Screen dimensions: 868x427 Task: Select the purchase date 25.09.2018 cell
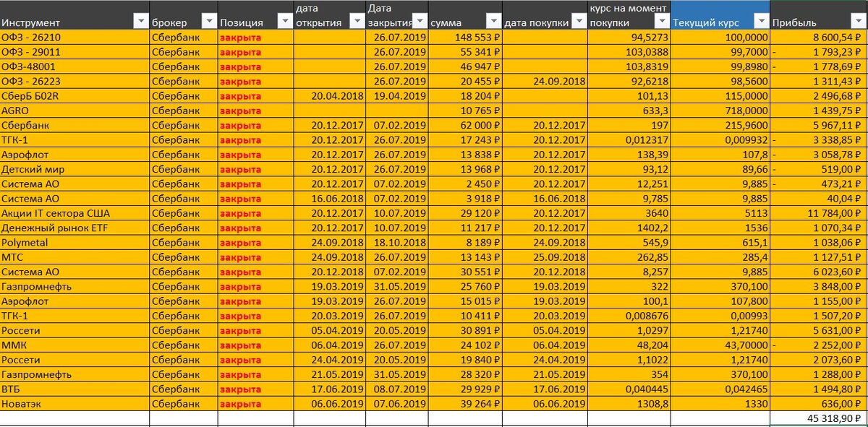(545, 257)
